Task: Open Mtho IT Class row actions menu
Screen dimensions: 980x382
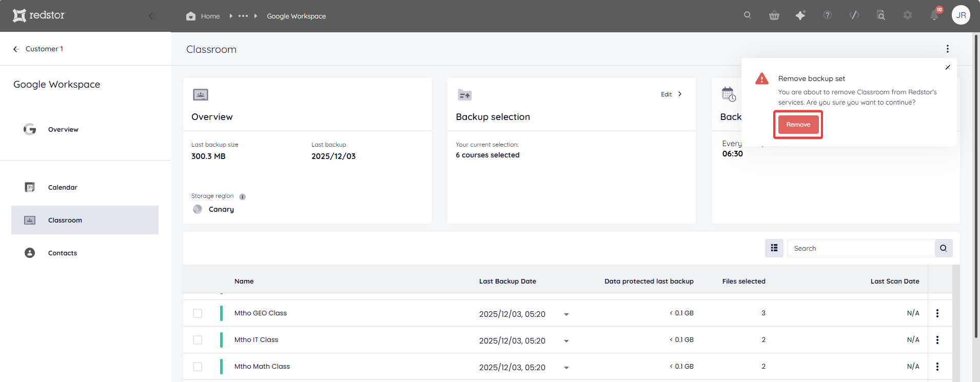Action: [937, 340]
